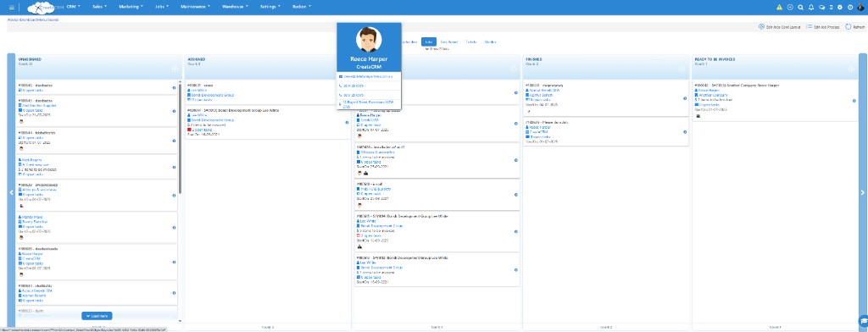Click the UNASSIGNED column title

[30, 59]
